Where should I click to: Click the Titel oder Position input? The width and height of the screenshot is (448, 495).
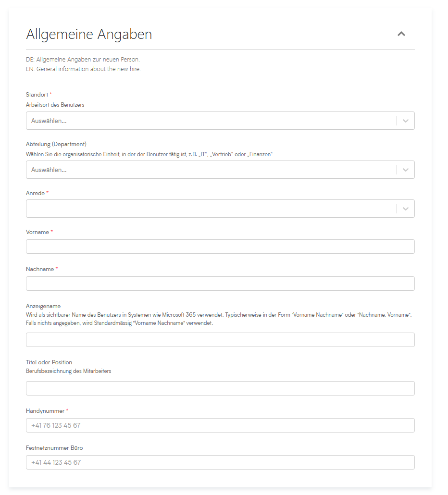pos(220,388)
